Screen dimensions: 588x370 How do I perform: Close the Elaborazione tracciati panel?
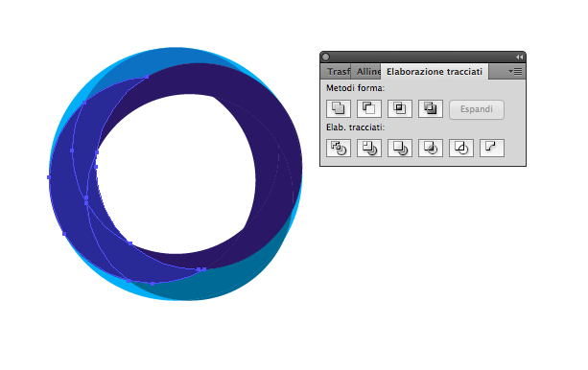click(x=325, y=57)
